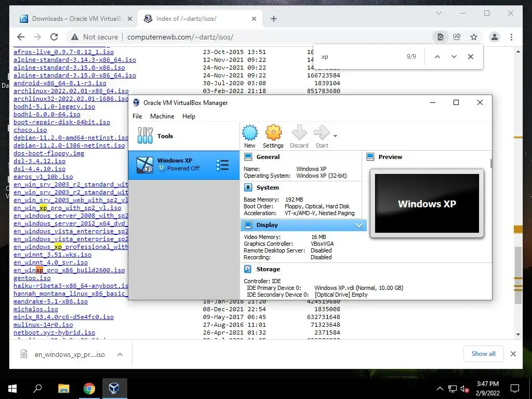Go to next find result

point(454,57)
